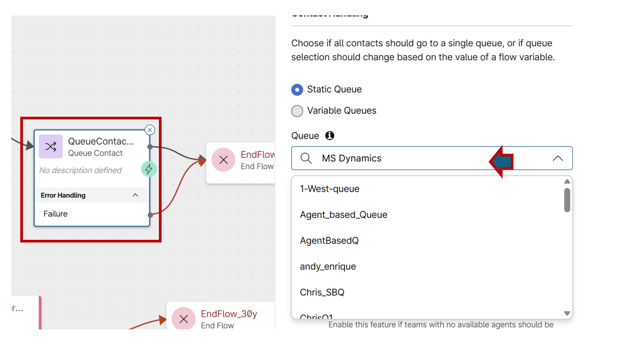The image size is (618, 364).
Task: Select the Static Queue radio option
Action: point(297,90)
